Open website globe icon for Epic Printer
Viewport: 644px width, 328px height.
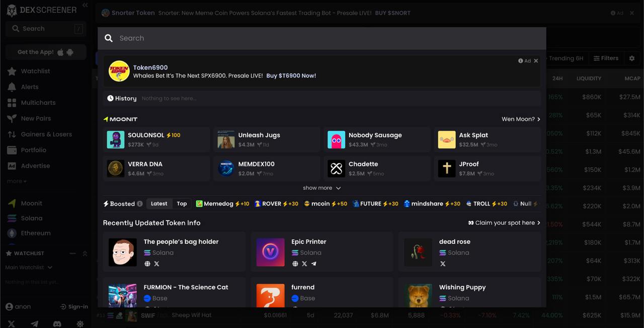pos(295,264)
